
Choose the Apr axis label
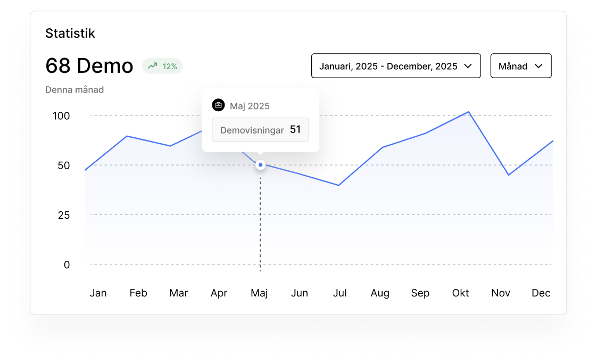coord(219,293)
